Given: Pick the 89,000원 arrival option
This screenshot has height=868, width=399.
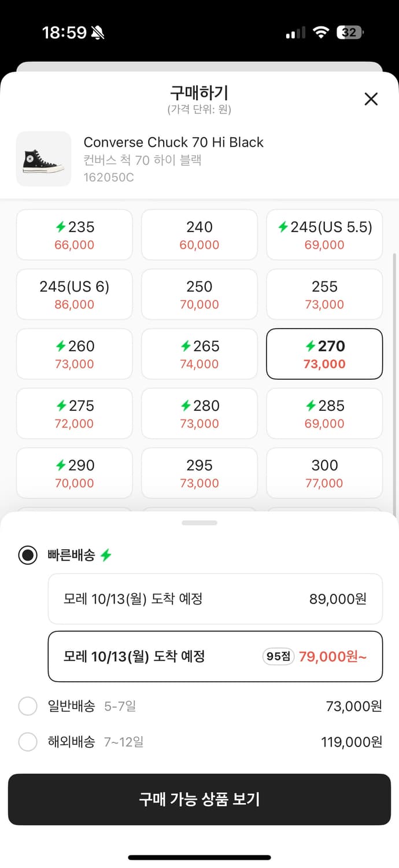Looking at the screenshot, I should click(x=215, y=598).
